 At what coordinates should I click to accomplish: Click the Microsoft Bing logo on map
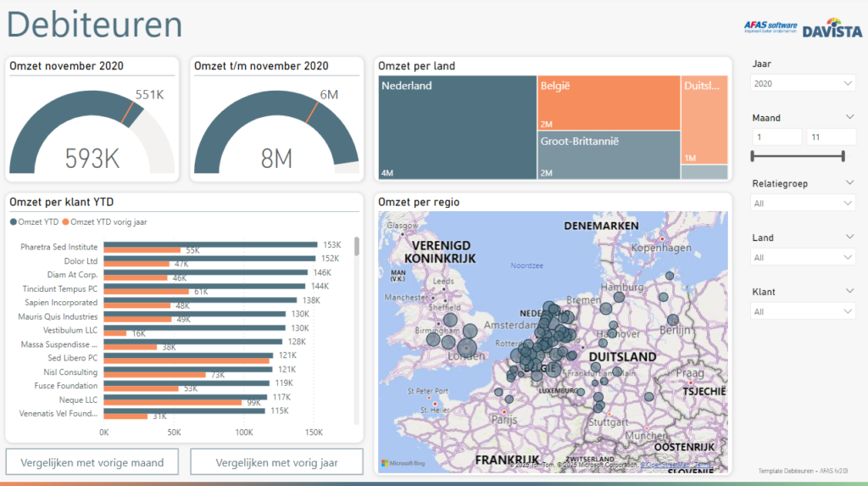(x=403, y=463)
